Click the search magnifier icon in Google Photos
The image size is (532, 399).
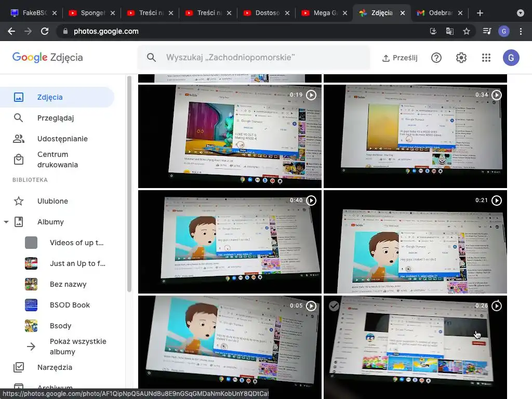point(151,57)
